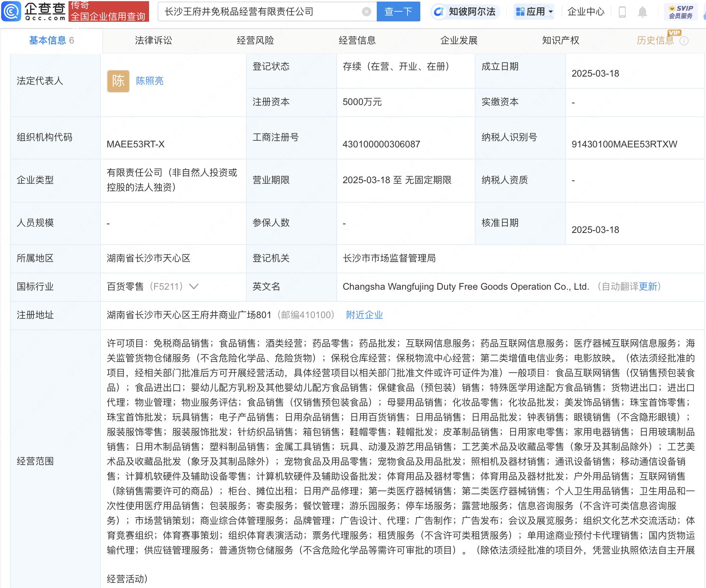Select the establishment date 2025-03-18
The image size is (706, 588).
coord(595,73)
